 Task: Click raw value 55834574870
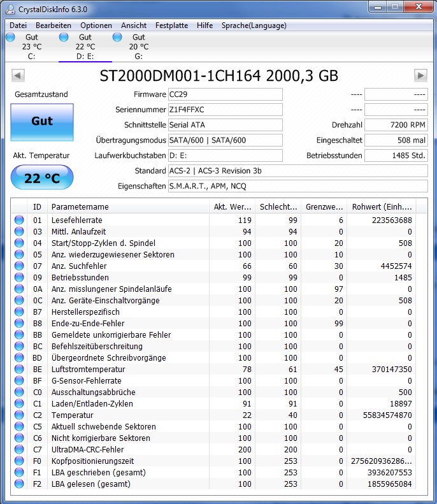pos(387,415)
